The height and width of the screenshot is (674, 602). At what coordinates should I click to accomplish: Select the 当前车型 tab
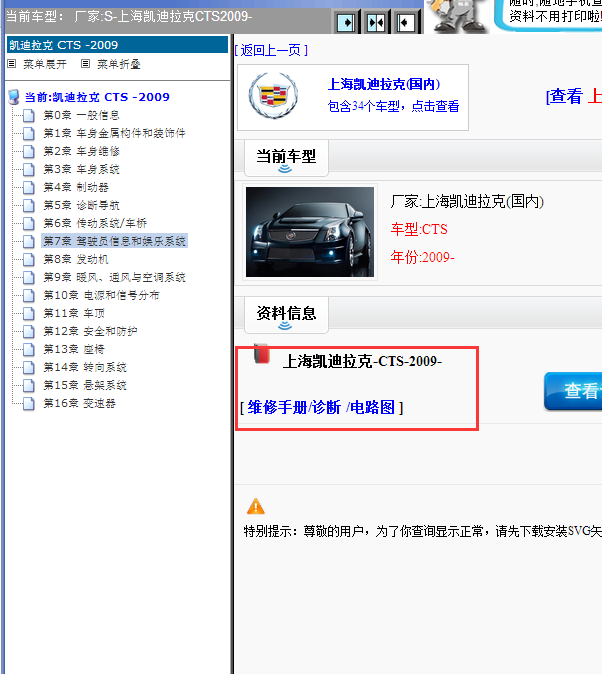[286, 158]
